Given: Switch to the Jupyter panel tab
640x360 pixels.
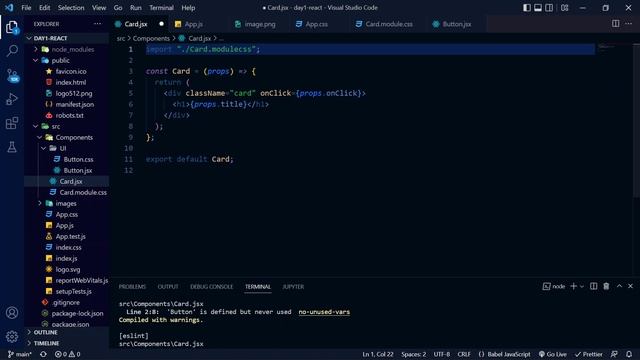Looking at the screenshot, I should pos(293,287).
